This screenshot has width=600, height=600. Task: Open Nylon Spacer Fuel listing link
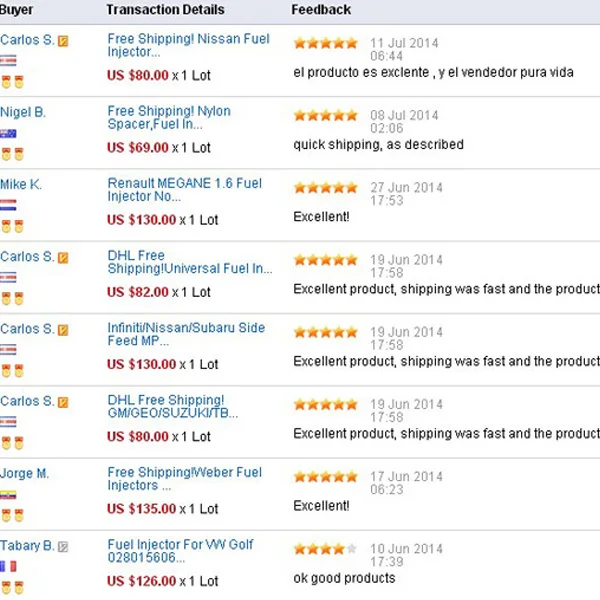(x=169, y=117)
